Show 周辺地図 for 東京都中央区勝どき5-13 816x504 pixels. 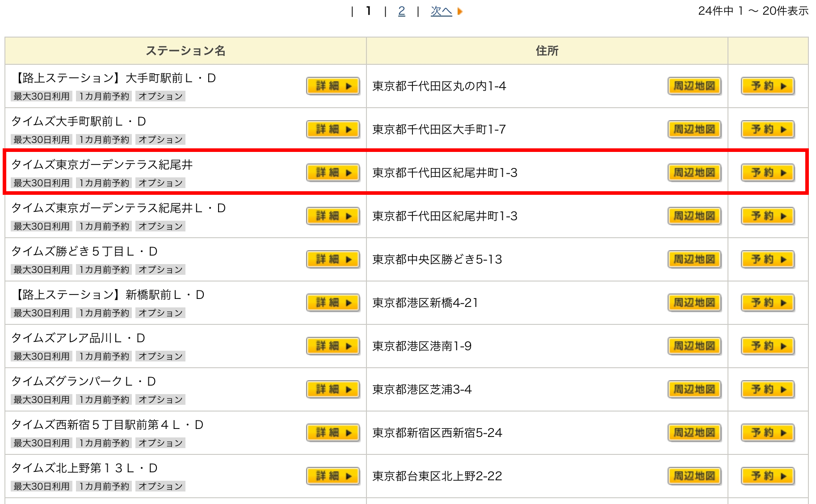[x=694, y=259]
